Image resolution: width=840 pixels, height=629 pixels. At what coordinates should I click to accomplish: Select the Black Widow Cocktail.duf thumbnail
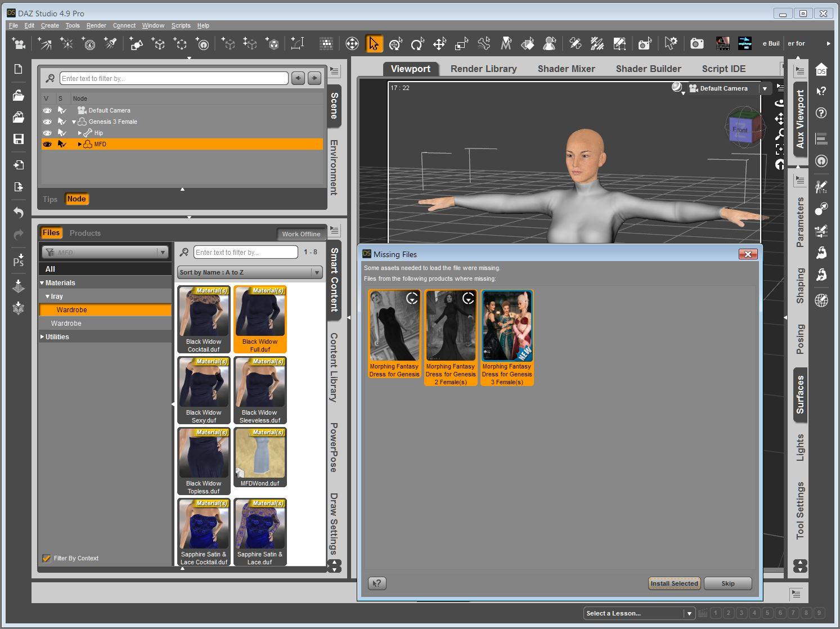tap(204, 319)
